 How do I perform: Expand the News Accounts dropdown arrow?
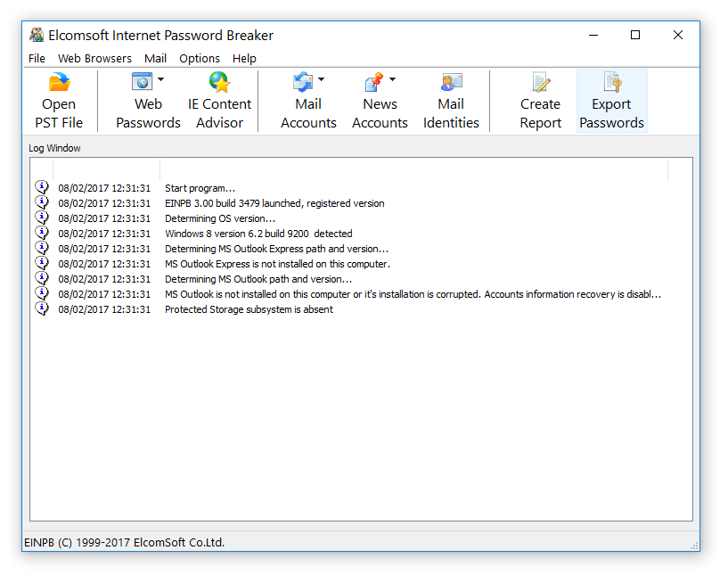(392, 79)
